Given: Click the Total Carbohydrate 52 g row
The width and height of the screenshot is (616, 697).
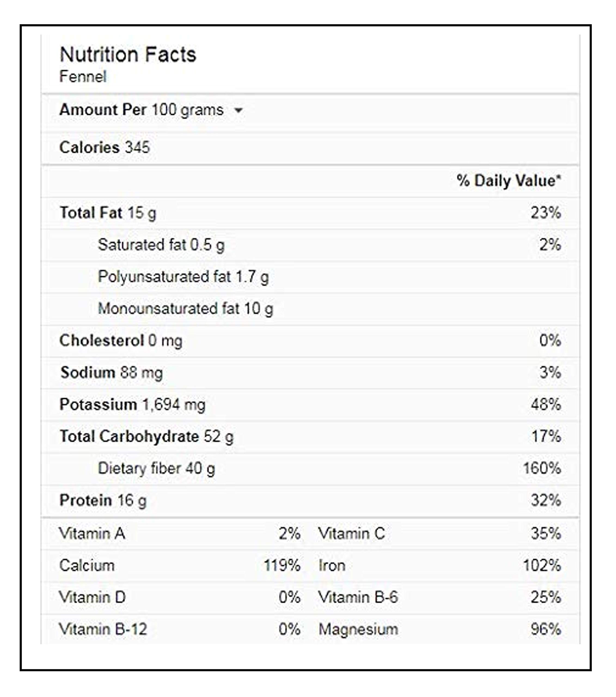Looking at the screenshot, I should pyautogui.click(x=310, y=437).
